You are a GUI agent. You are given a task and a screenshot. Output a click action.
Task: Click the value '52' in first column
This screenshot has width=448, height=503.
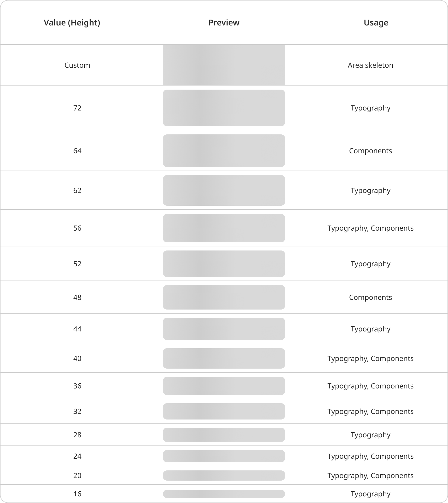[77, 264]
